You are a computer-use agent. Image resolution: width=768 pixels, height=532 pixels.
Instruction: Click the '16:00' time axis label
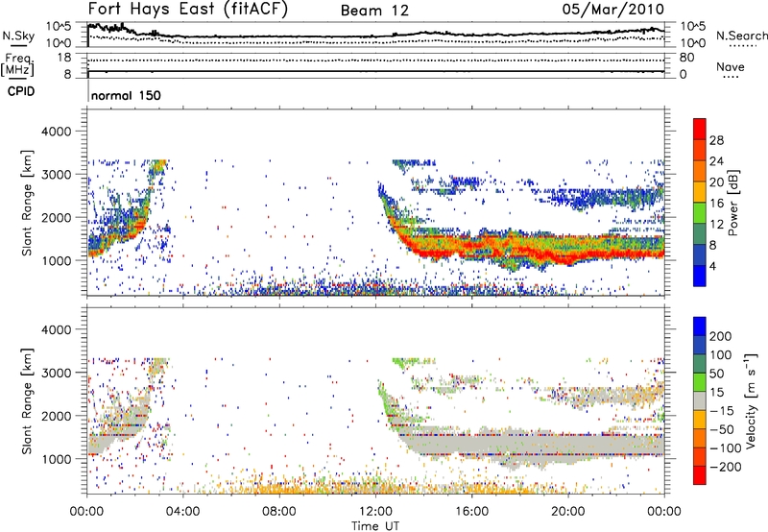[x=472, y=512]
